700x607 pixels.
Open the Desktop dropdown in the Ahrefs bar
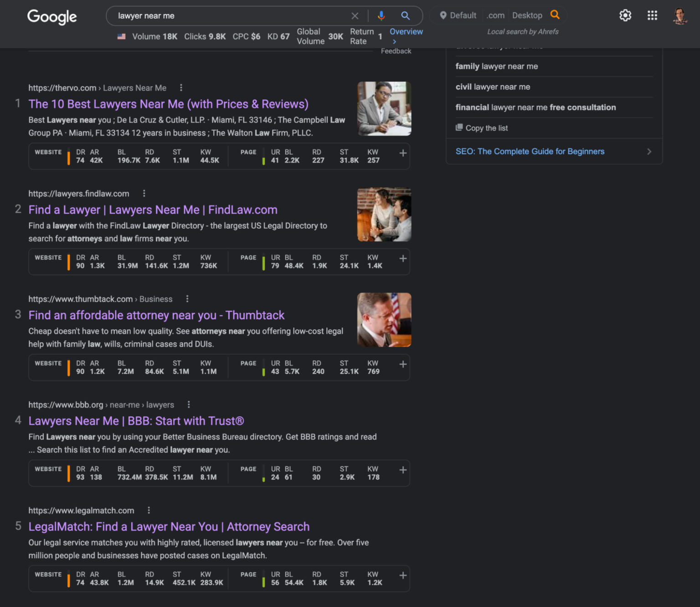pos(527,15)
